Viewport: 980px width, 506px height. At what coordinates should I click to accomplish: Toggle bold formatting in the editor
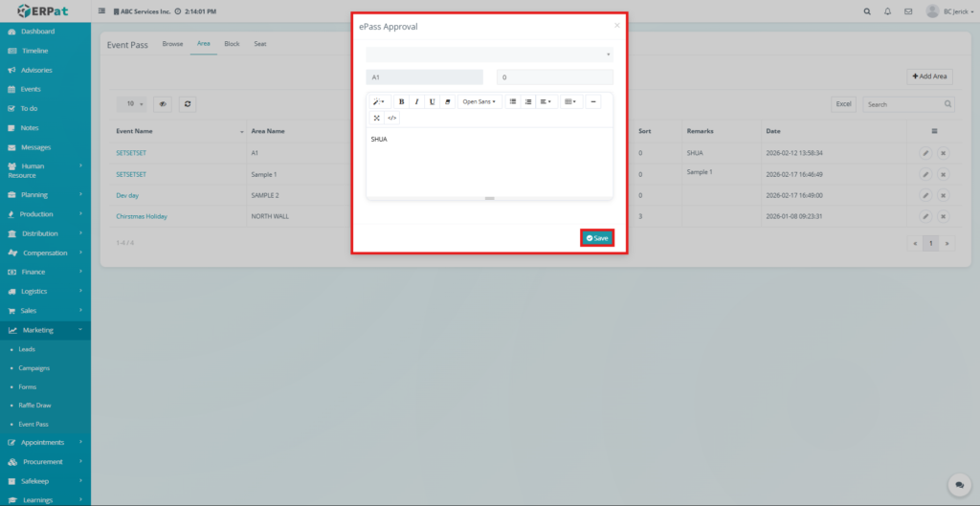401,101
